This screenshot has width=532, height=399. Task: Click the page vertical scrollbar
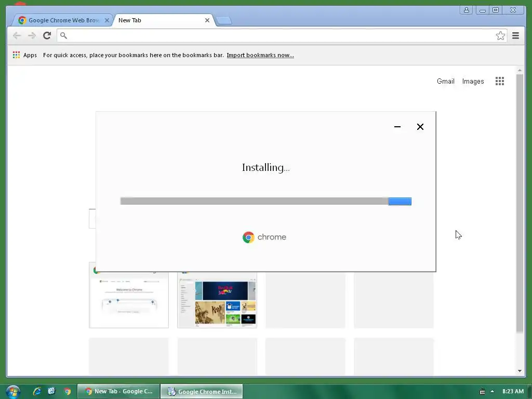pyautogui.click(x=520, y=204)
